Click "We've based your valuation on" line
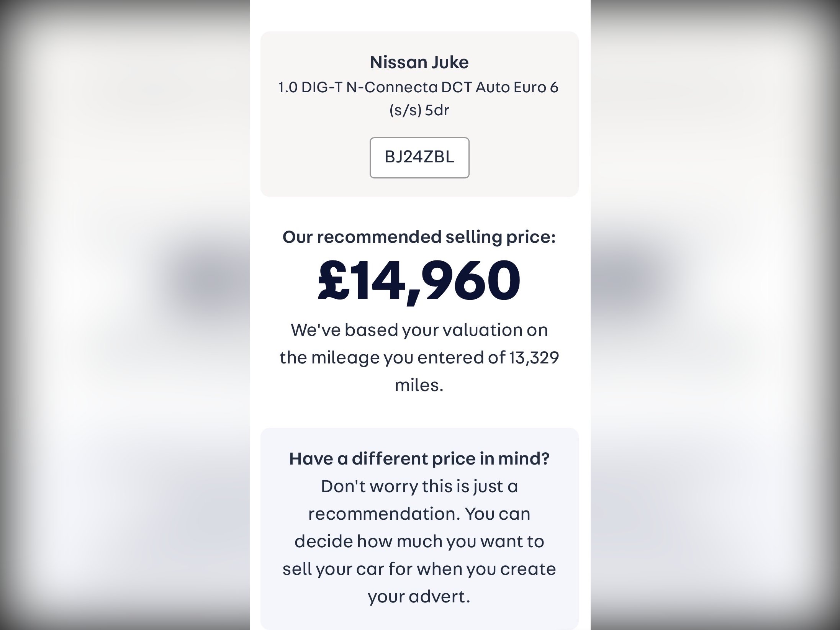Screen dimensions: 840x630 pos(419,330)
